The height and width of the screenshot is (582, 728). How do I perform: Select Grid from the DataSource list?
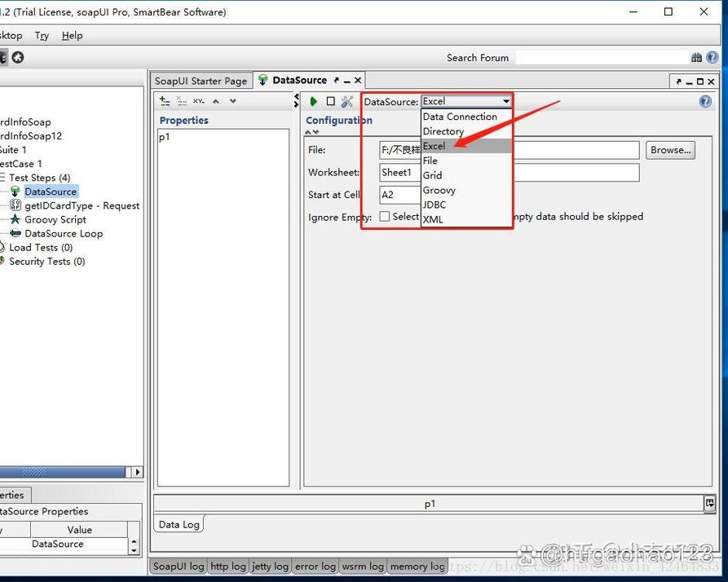coord(466,175)
